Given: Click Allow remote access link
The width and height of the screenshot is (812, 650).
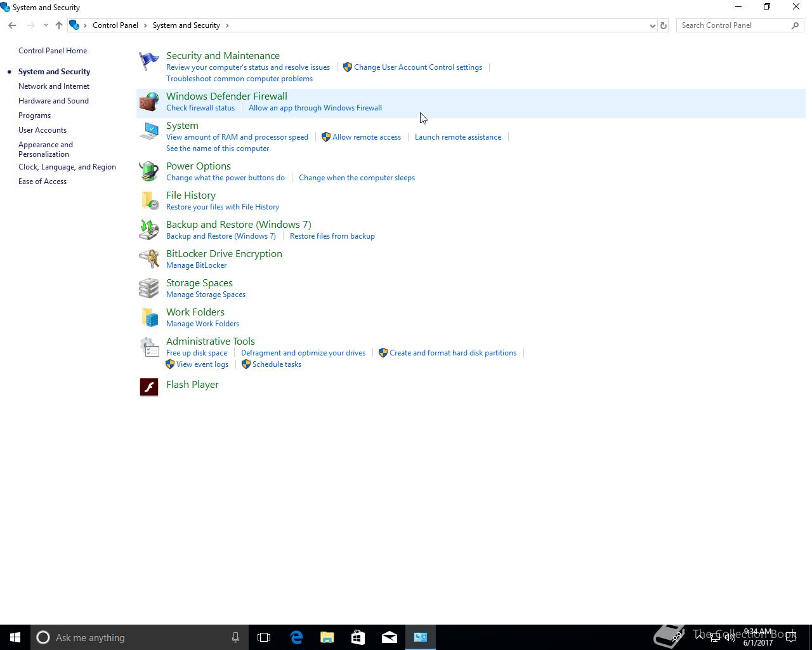Looking at the screenshot, I should [x=367, y=137].
